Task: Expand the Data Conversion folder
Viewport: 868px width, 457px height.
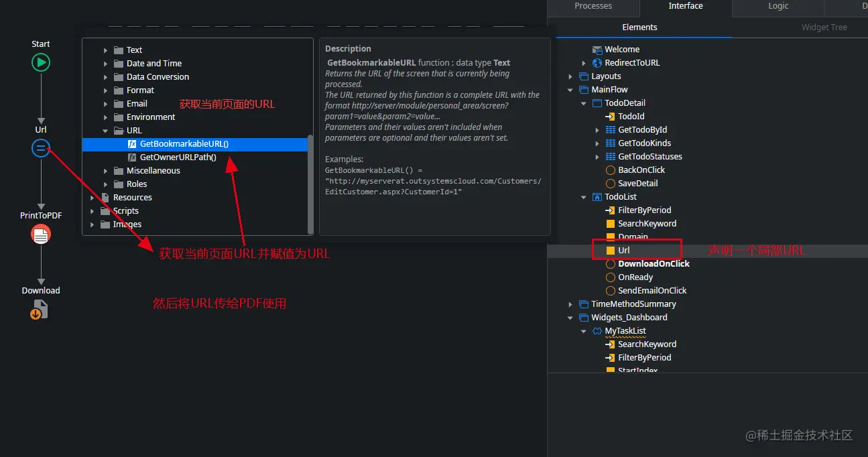Action: point(105,77)
